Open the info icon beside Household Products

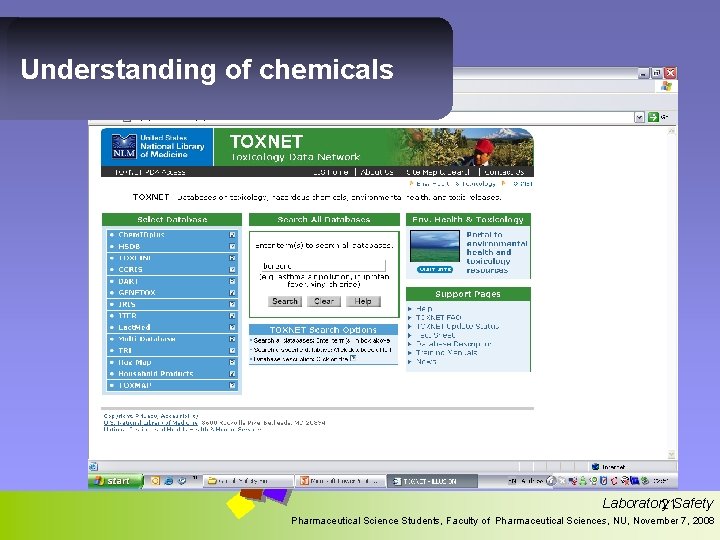click(x=232, y=374)
